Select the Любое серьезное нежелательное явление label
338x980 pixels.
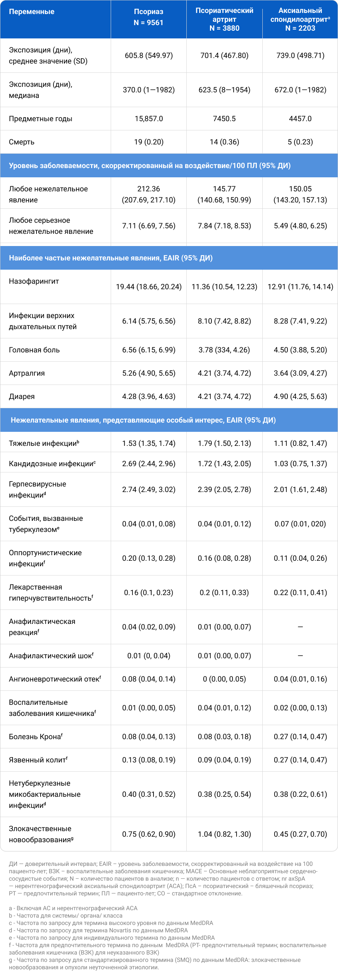[51, 226]
